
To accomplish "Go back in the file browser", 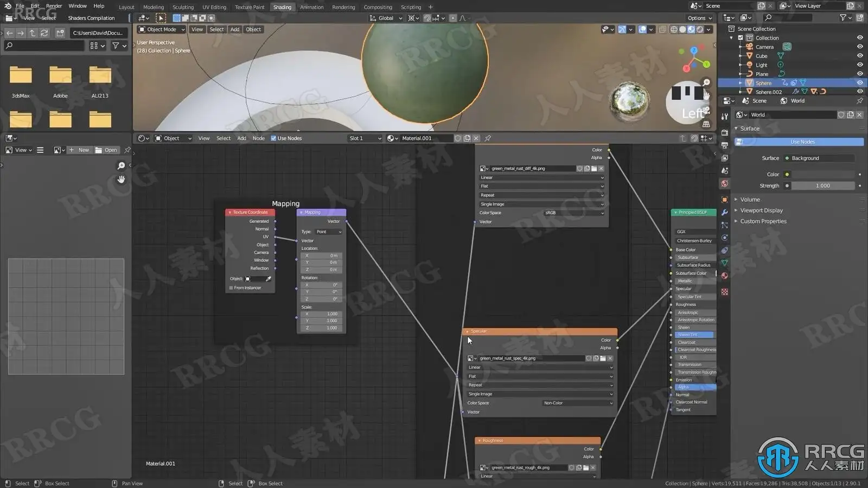I will [10, 33].
